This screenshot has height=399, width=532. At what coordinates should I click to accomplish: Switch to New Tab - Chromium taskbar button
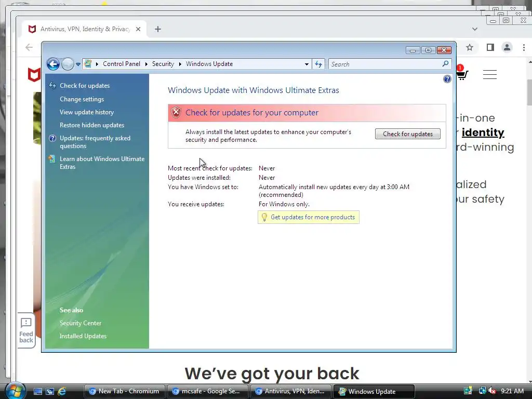[124, 391]
